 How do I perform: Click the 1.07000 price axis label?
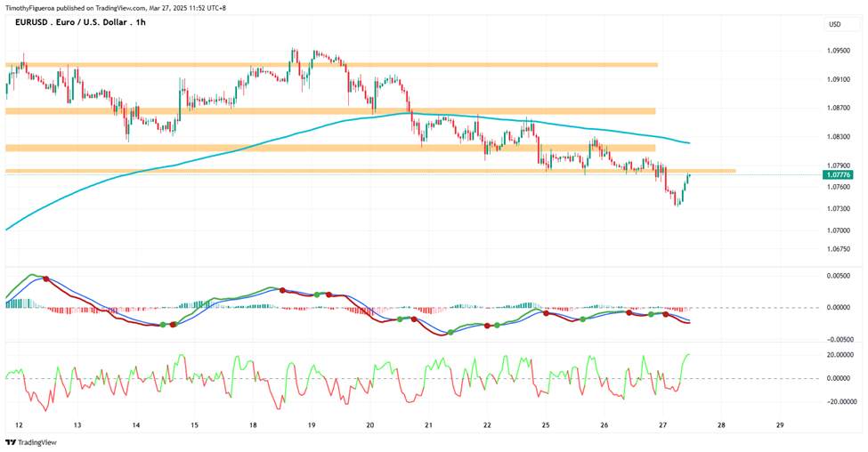839,230
